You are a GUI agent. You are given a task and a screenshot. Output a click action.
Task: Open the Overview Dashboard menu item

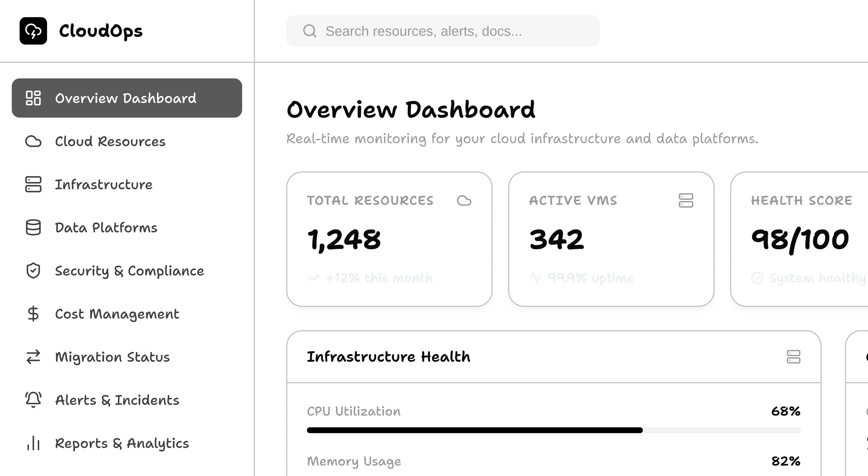pyautogui.click(x=127, y=98)
